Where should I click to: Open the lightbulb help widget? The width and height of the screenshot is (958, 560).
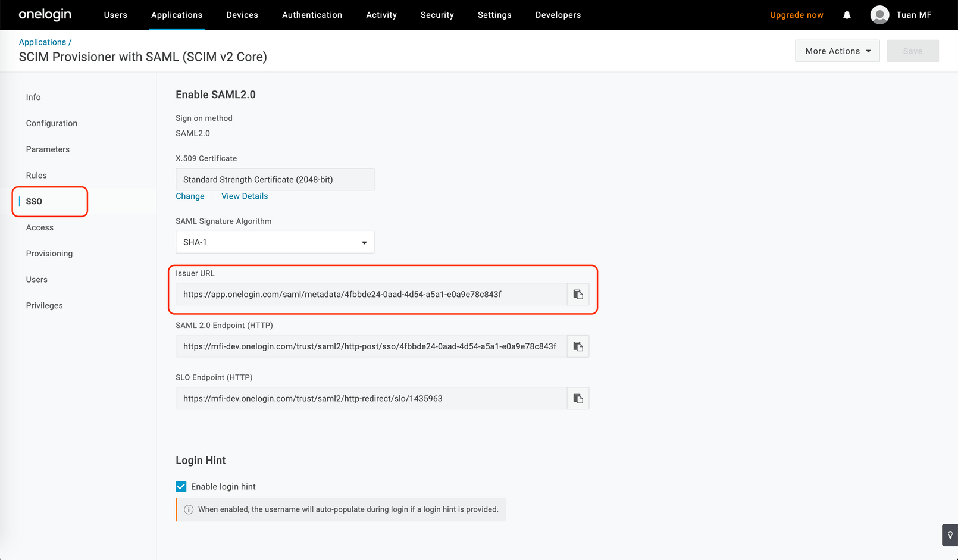950,535
